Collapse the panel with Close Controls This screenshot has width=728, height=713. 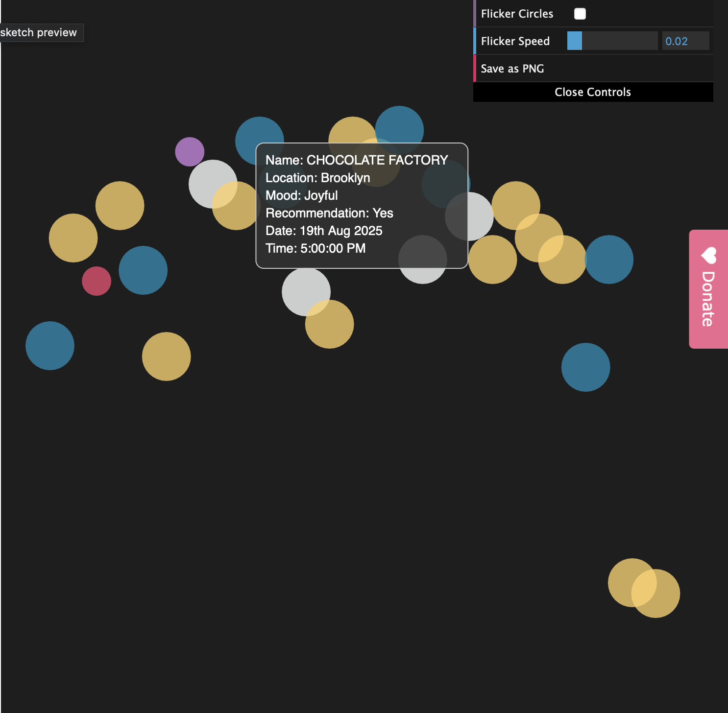tap(592, 92)
